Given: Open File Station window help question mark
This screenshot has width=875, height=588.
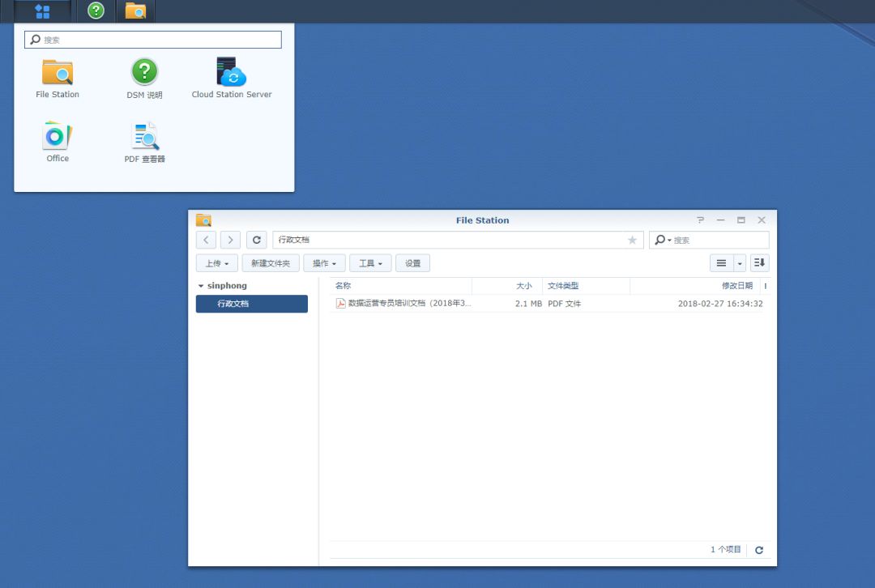Looking at the screenshot, I should (x=700, y=219).
